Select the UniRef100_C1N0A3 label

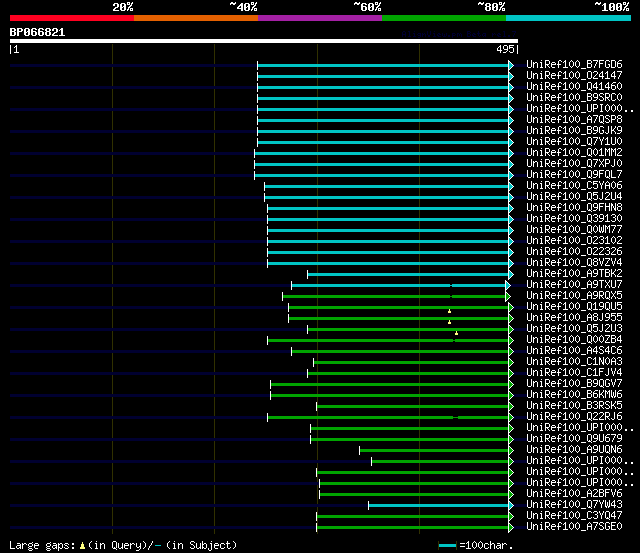[x=574, y=362]
